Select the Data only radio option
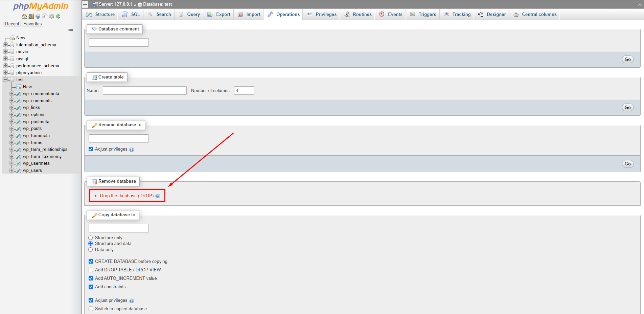 [x=90, y=249]
